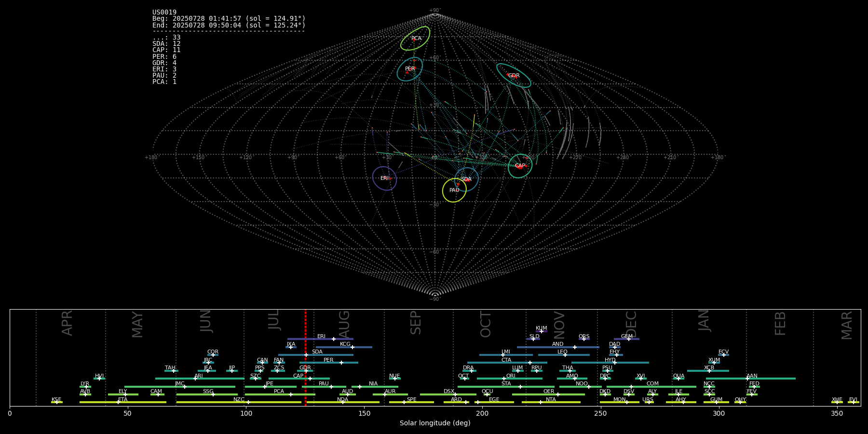Select the PAU radiant label on the sky map
The image size is (868, 434).
point(454,190)
